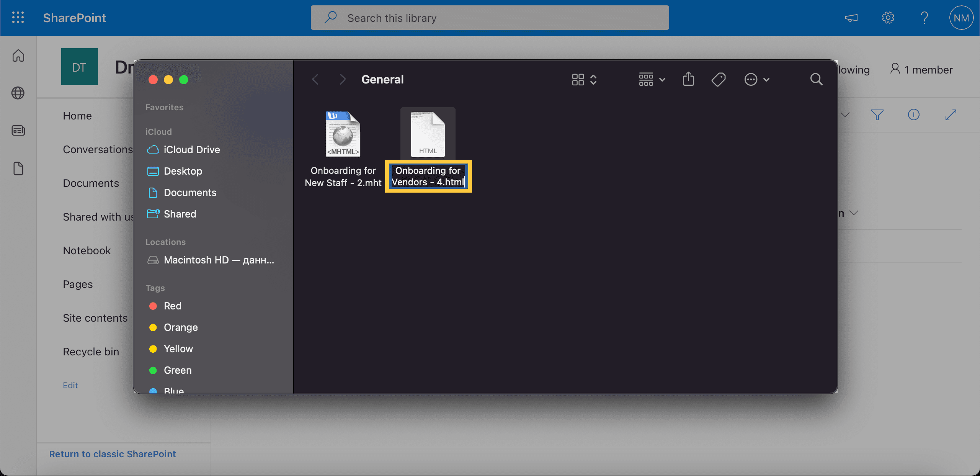The width and height of the screenshot is (980, 476).
Task: Select the Onboarding for Vendors HTML file
Action: coord(428,134)
